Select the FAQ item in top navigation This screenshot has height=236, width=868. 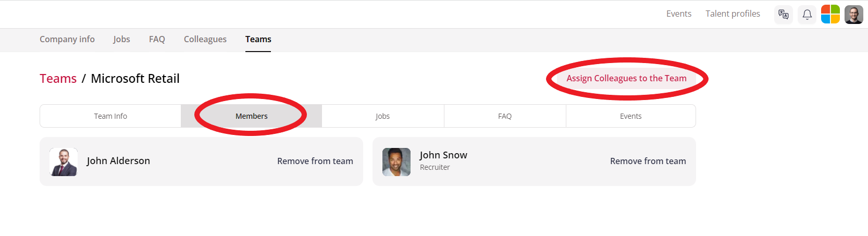click(157, 40)
